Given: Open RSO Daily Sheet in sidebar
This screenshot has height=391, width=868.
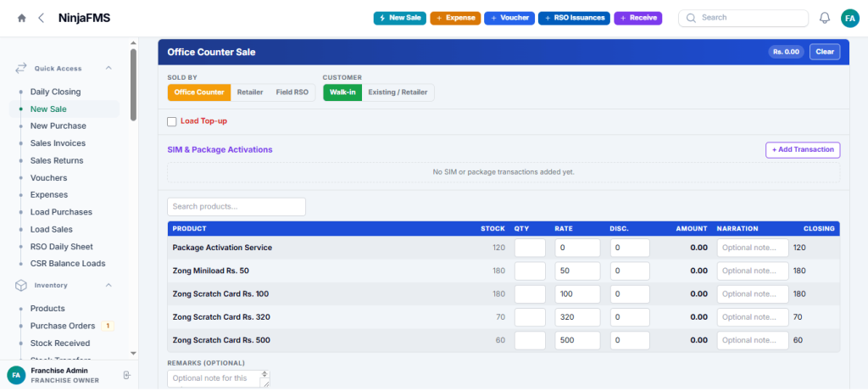Looking at the screenshot, I should [62, 247].
